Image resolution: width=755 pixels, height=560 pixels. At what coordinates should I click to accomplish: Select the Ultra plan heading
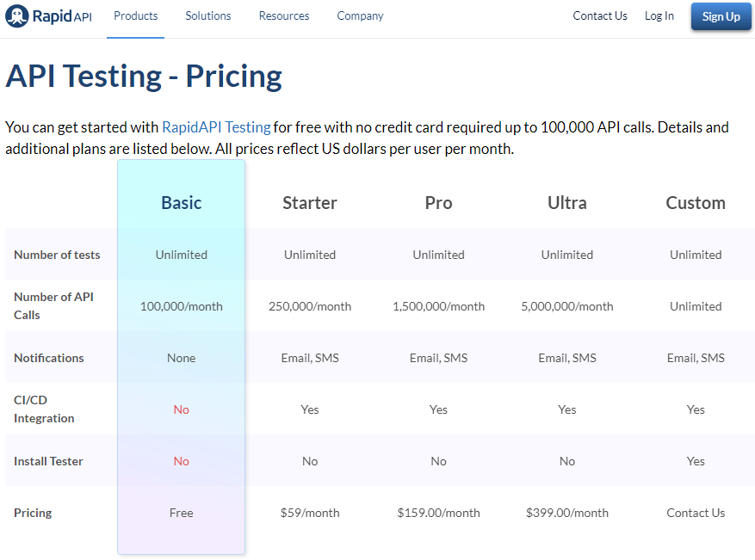click(x=566, y=202)
